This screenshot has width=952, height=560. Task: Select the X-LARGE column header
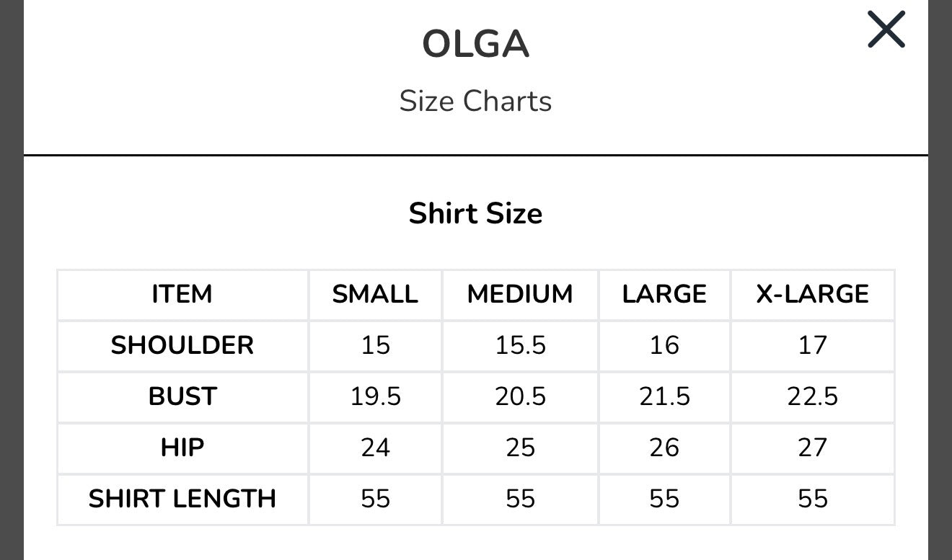(x=813, y=294)
